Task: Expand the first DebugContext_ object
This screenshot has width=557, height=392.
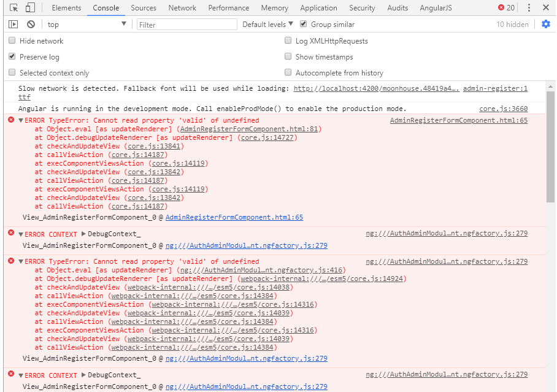Action: pyautogui.click(x=83, y=234)
